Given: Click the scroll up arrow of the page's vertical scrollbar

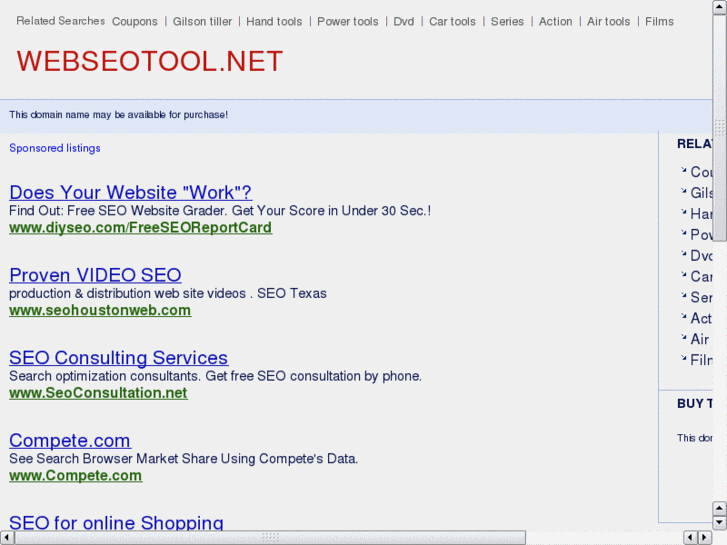Looking at the screenshot, I should click(x=719, y=7).
